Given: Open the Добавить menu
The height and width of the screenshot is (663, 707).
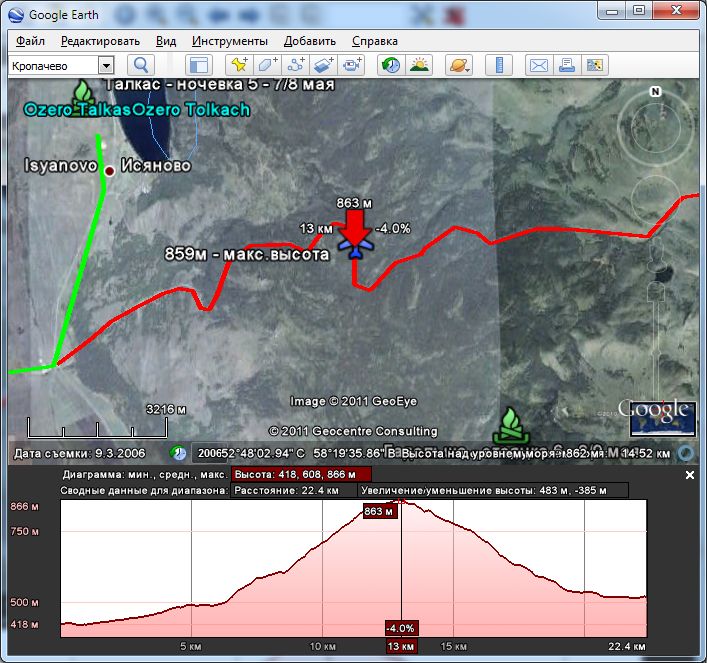Looking at the screenshot, I should [x=310, y=41].
